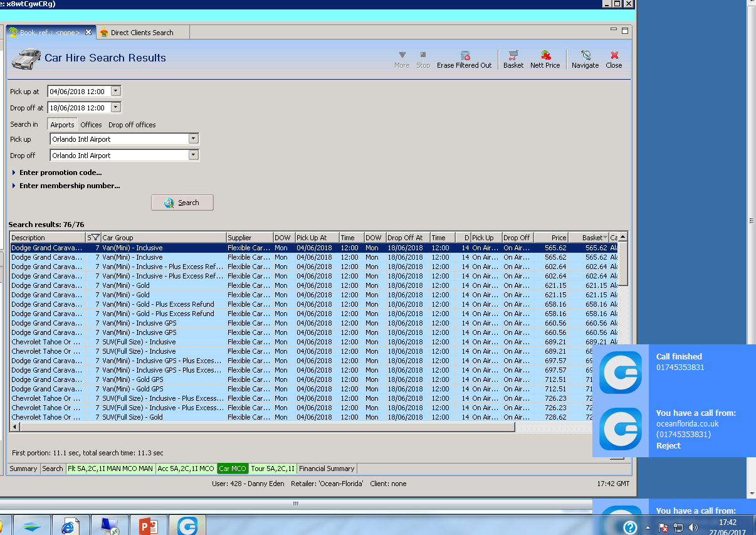Click the Call finished notification
The width and height of the screenshot is (756, 535).
click(x=674, y=373)
